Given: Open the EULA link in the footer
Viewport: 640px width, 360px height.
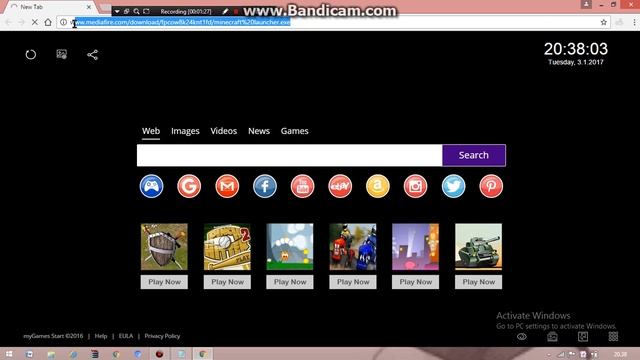Looking at the screenshot, I should point(126,336).
